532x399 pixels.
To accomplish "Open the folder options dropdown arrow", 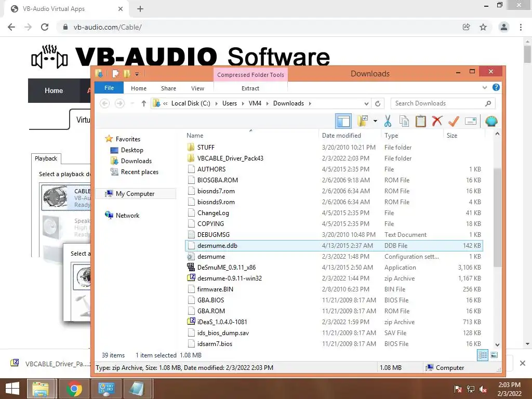I will (375, 121).
